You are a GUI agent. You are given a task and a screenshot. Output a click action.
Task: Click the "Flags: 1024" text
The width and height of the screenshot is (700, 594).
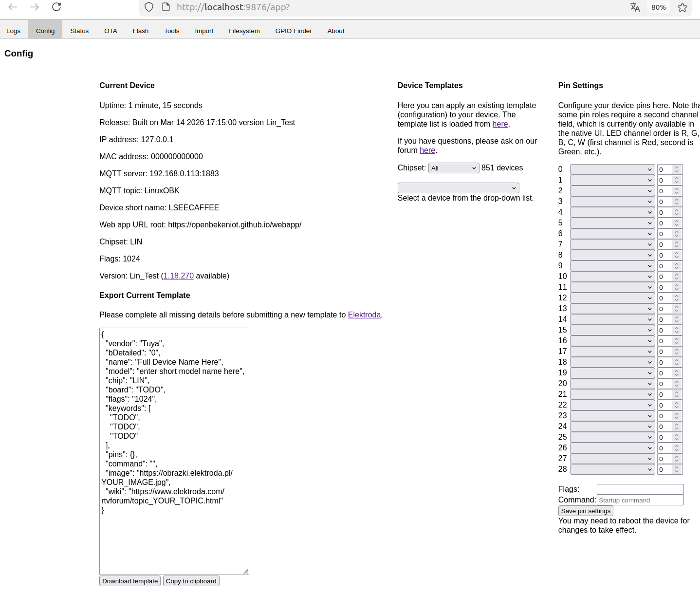tap(120, 259)
